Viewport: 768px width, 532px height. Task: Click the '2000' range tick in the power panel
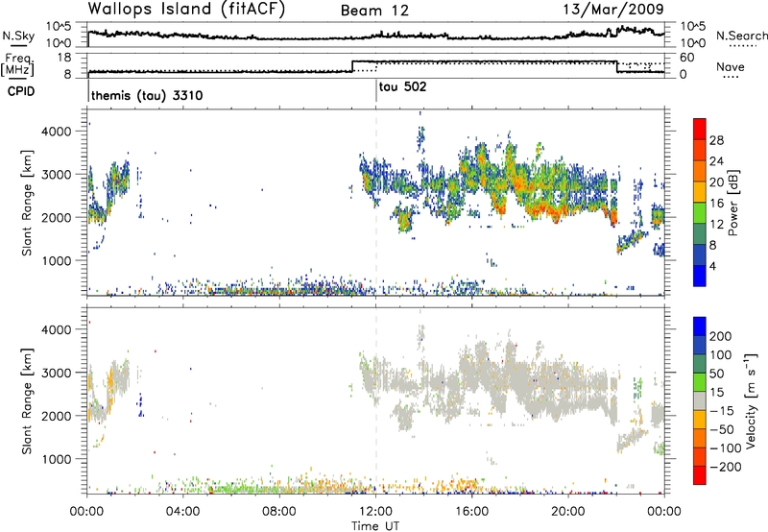[x=57, y=218]
